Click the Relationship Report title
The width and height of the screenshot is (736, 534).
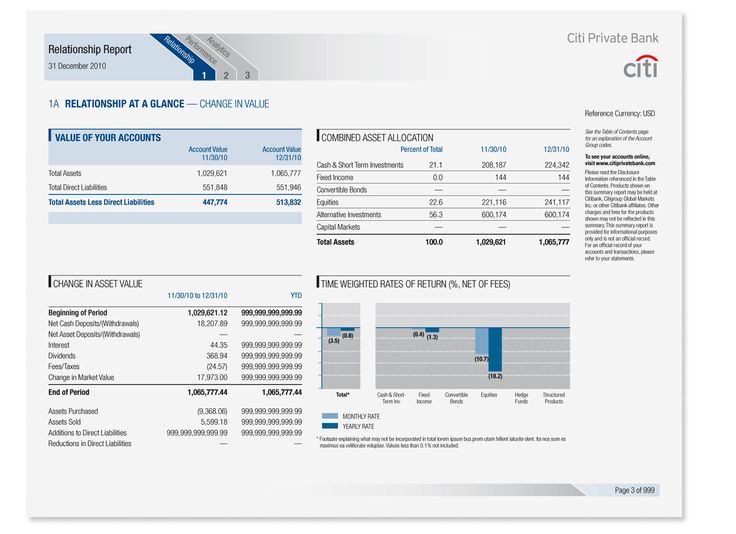click(x=90, y=49)
